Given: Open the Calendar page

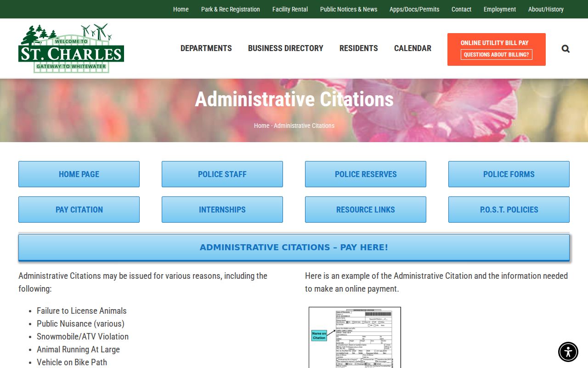Looking at the screenshot, I should [x=413, y=48].
